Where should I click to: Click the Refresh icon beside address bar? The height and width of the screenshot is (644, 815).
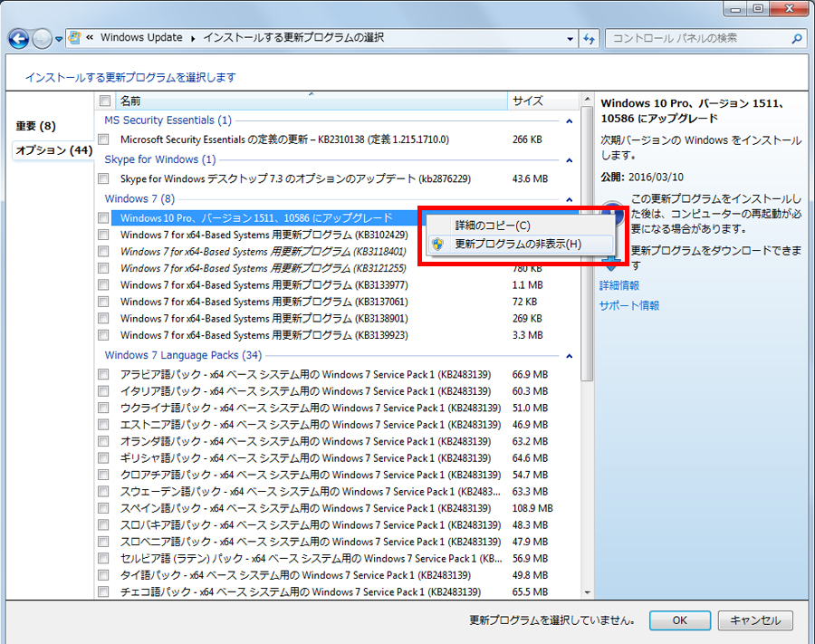[589, 38]
